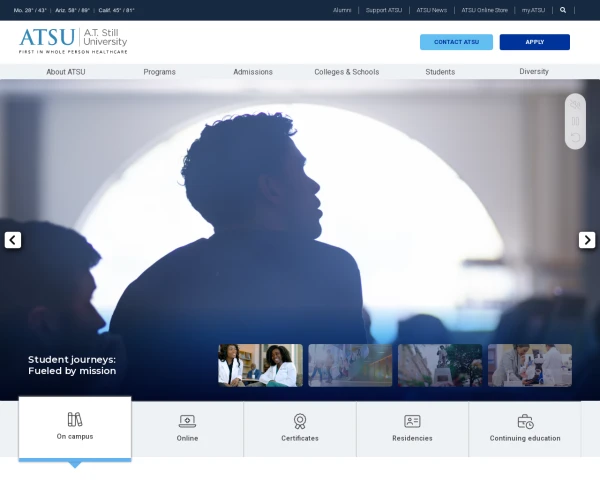Visit the ATSU Online Store link
The height and width of the screenshot is (480, 600).
pyautogui.click(x=484, y=10)
